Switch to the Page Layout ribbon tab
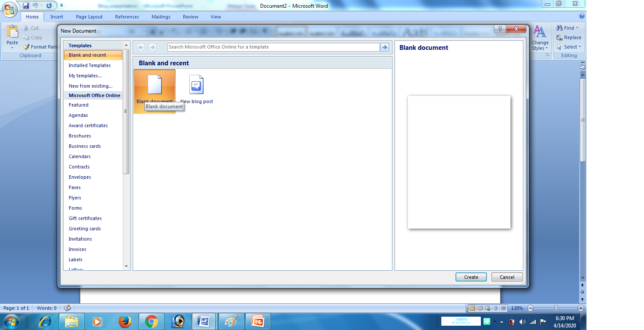The image size is (644, 330). [89, 17]
